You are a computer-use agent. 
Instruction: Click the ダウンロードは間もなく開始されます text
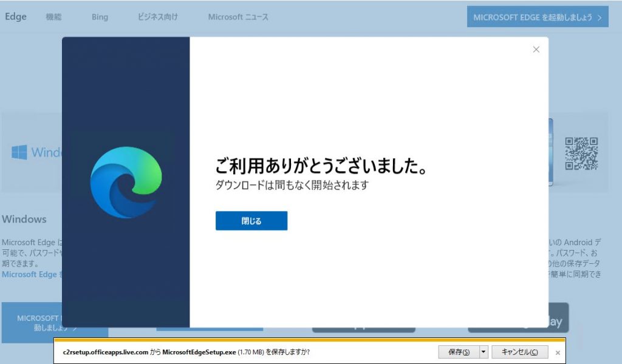292,185
